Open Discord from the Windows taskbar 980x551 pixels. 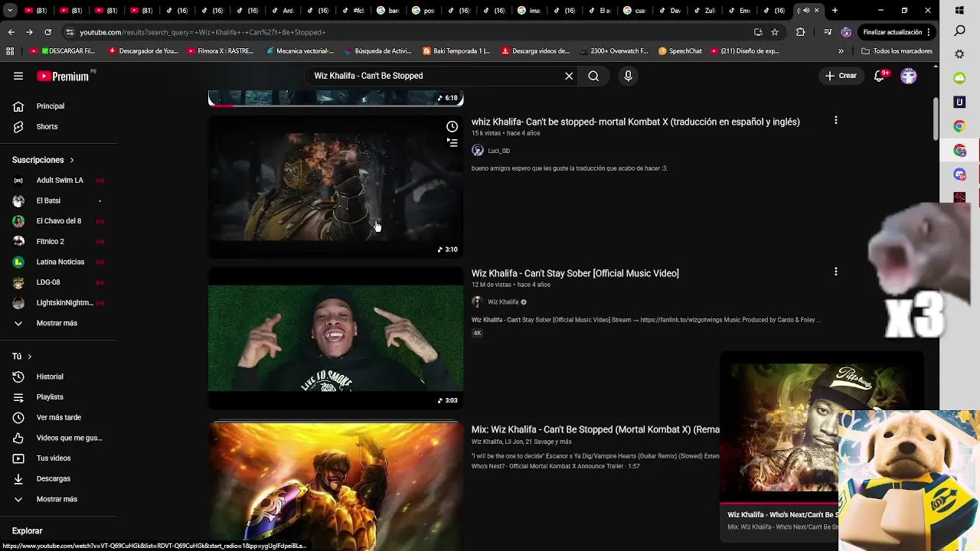click(x=959, y=174)
